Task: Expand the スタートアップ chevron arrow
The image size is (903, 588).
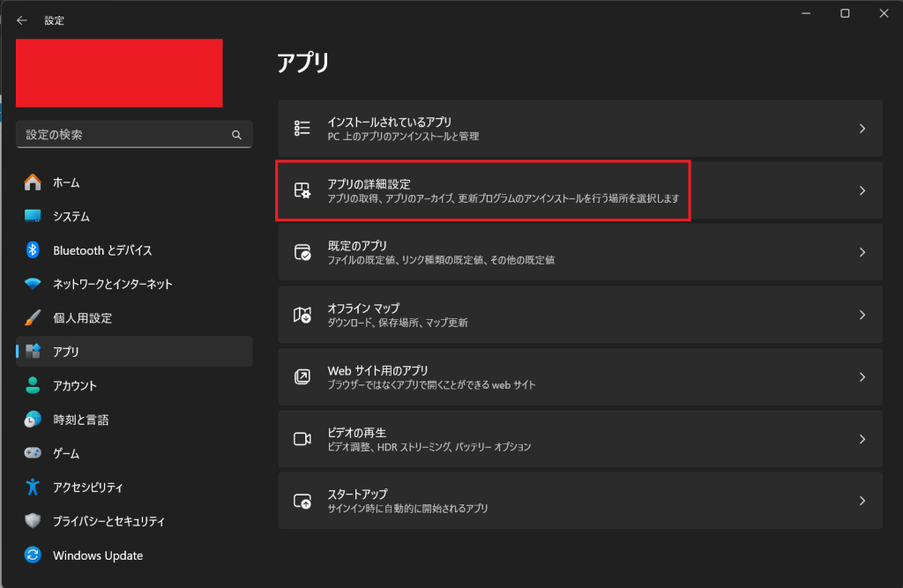Action: [x=862, y=501]
